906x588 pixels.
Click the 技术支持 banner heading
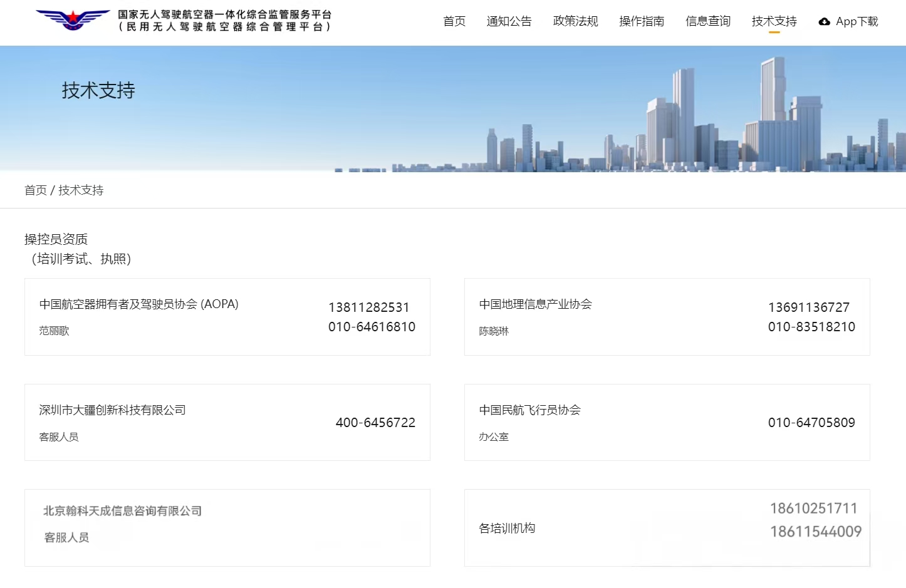(98, 90)
